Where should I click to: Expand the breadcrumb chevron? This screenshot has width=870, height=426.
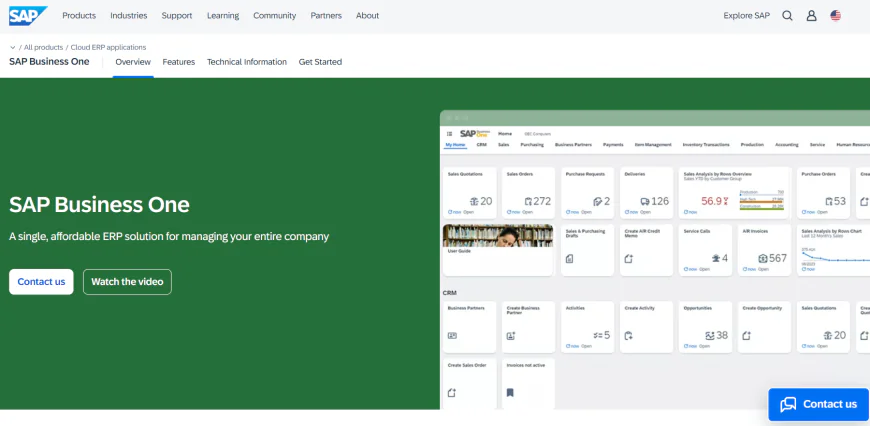tap(13, 48)
